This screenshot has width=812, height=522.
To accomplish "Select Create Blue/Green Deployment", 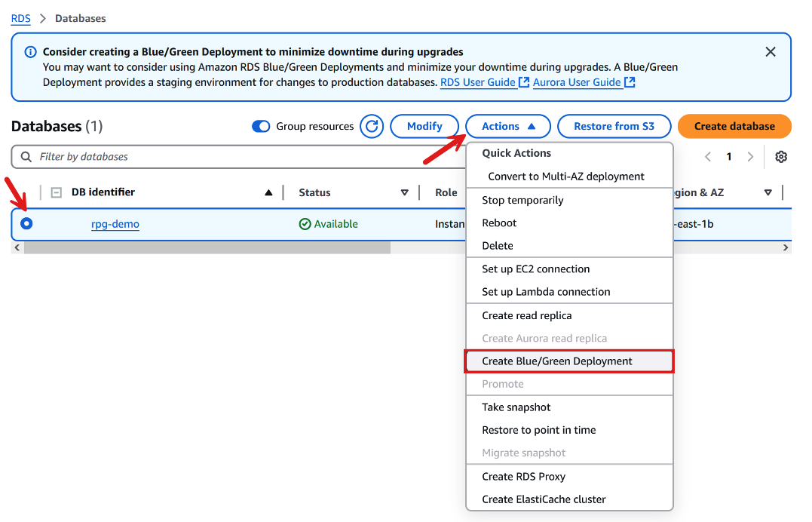I will tap(570, 361).
